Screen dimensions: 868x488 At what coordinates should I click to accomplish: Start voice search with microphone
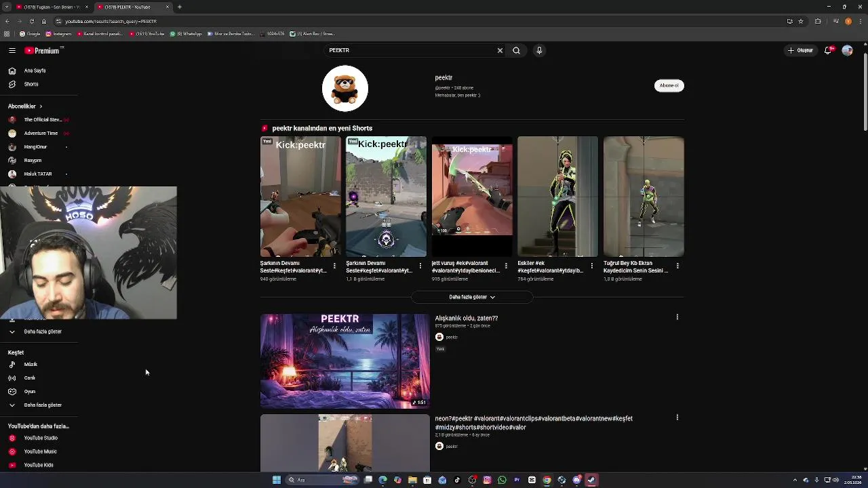(x=539, y=50)
